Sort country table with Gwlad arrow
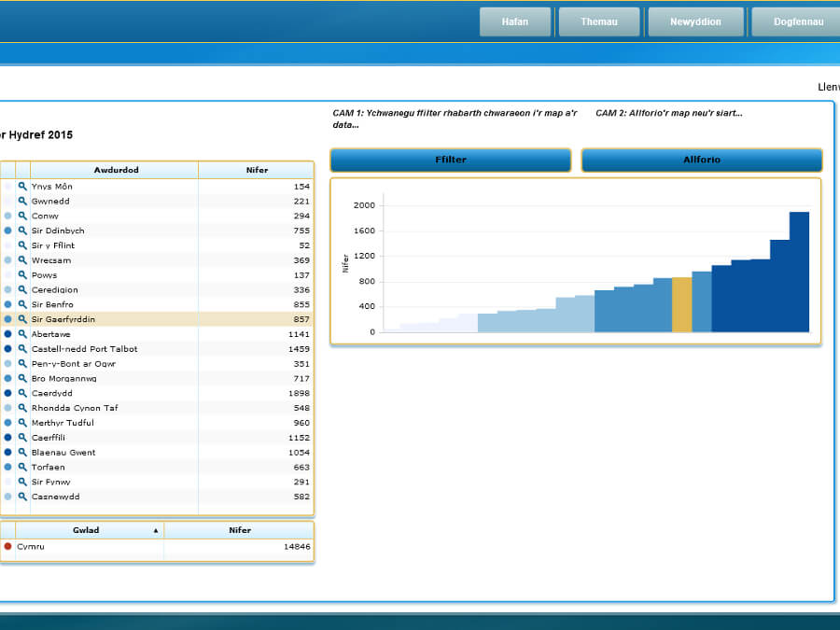This screenshot has height=630, width=840. point(156,531)
